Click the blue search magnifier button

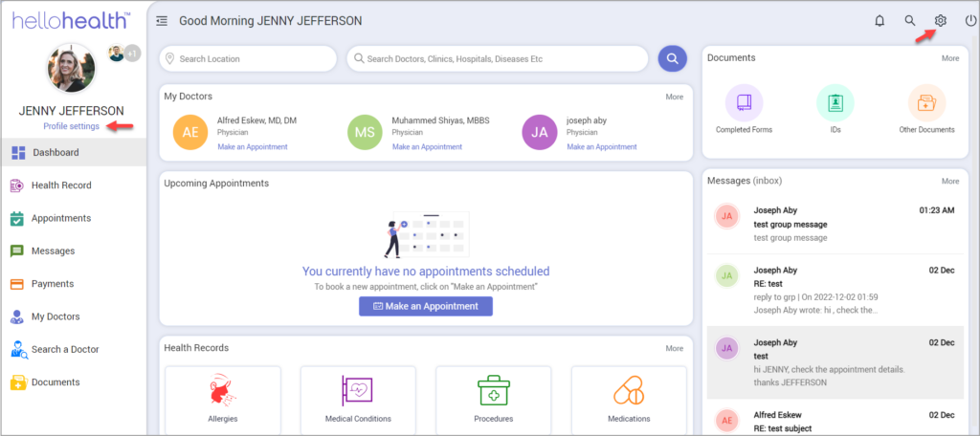coord(672,58)
